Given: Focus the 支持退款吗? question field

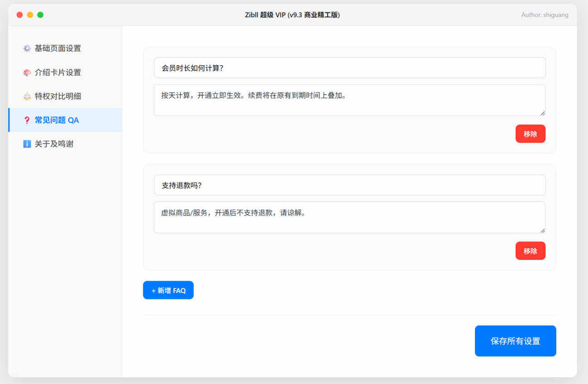Looking at the screenshot, I should point(350,185).
